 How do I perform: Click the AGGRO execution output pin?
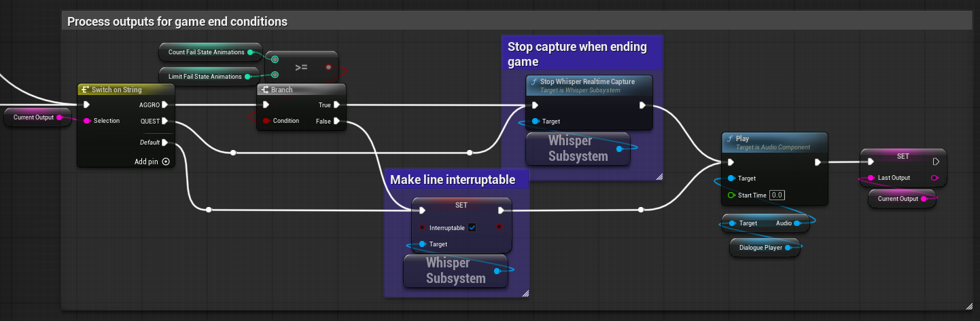click(x=165, y=105)
